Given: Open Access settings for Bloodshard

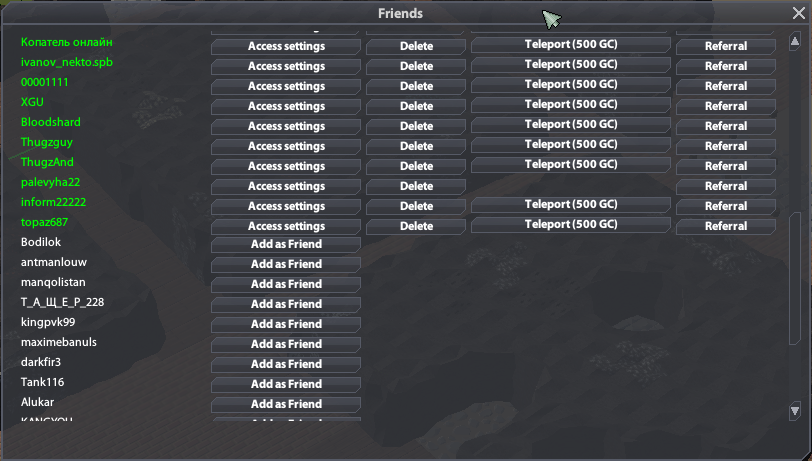Looking at the screenshot, I should coord(286,126).
